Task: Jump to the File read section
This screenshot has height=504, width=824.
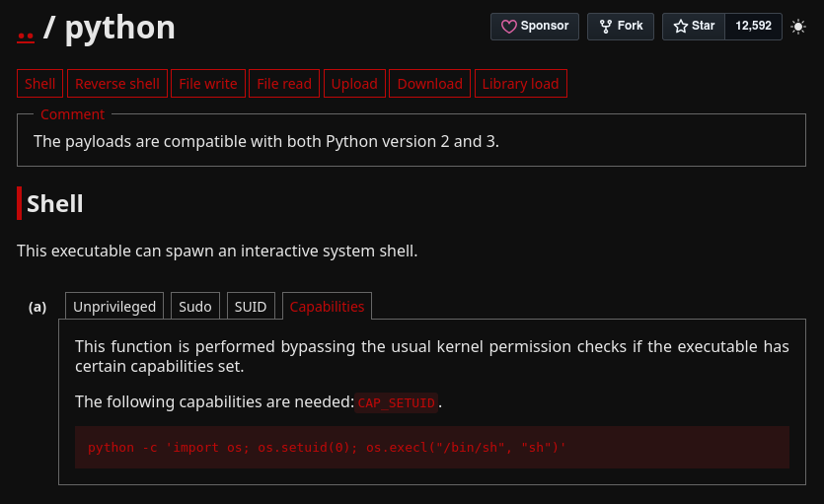Action: [284, 84]
